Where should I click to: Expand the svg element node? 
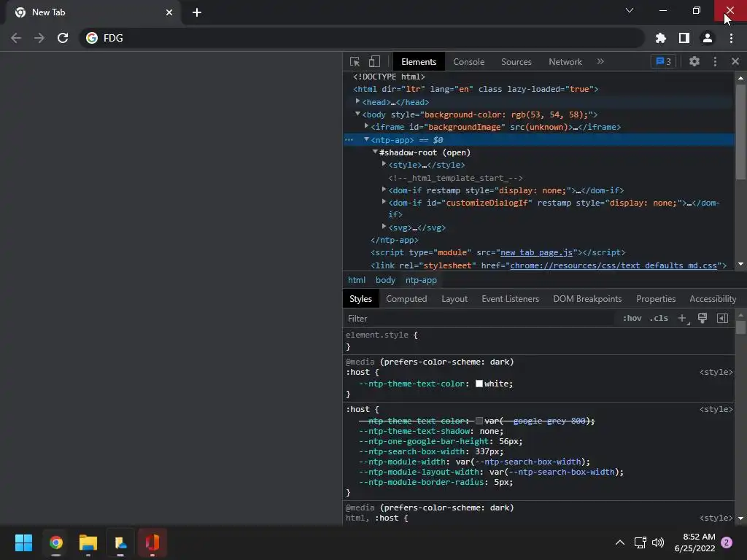384,227
